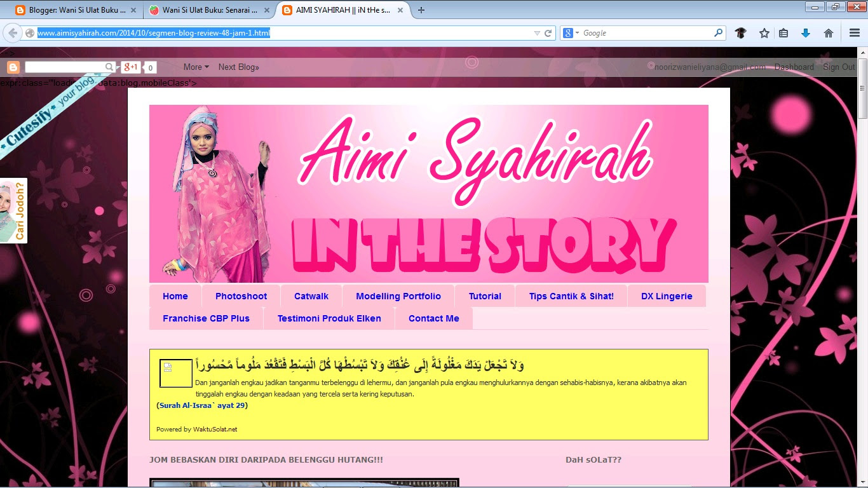The image size is (868, 488).
Task: Open the URL history dropdown arrow
Action: click(x=537, y=33)
